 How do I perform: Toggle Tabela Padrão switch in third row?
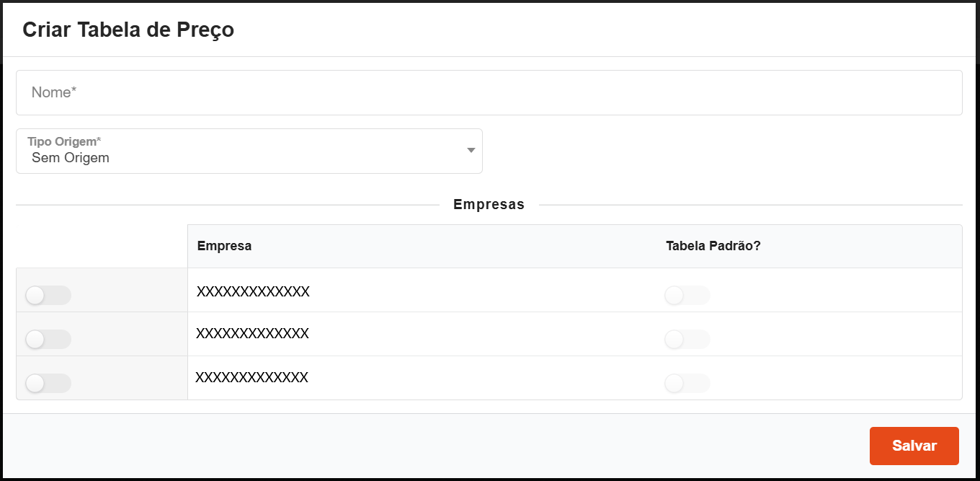[x=687, y=383]
